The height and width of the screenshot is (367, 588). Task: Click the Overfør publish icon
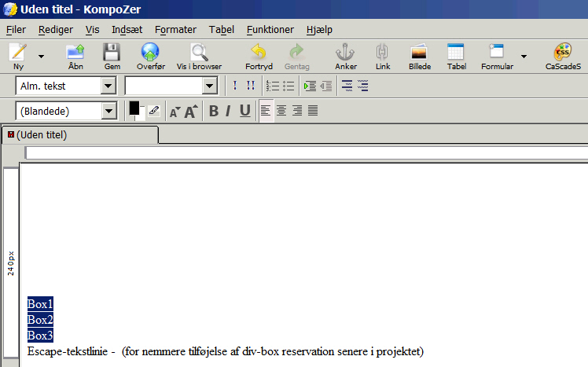pos(149,56)
